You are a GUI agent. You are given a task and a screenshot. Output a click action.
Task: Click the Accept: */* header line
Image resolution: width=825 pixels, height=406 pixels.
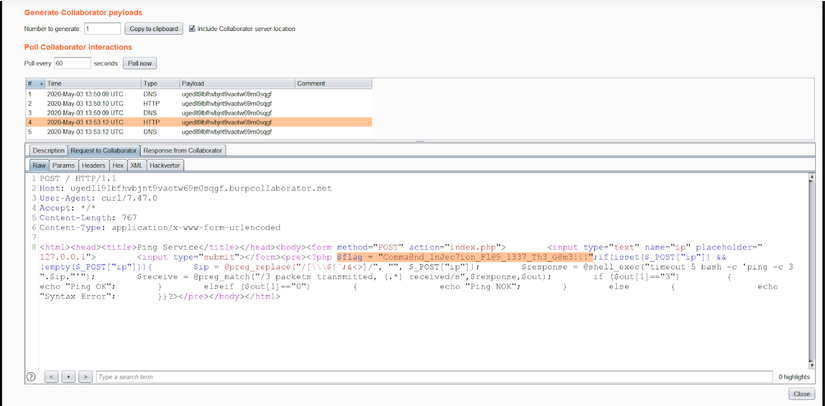67,208
